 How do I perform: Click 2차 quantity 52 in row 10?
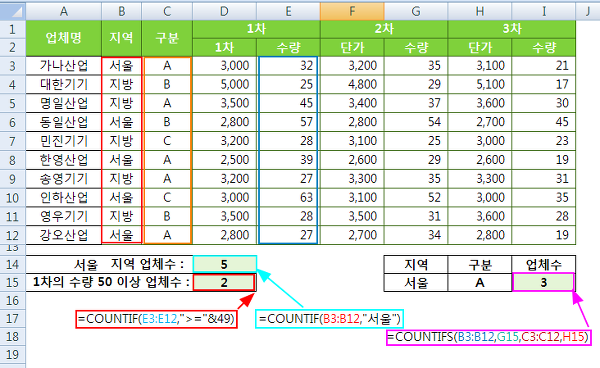coord(416,197)
